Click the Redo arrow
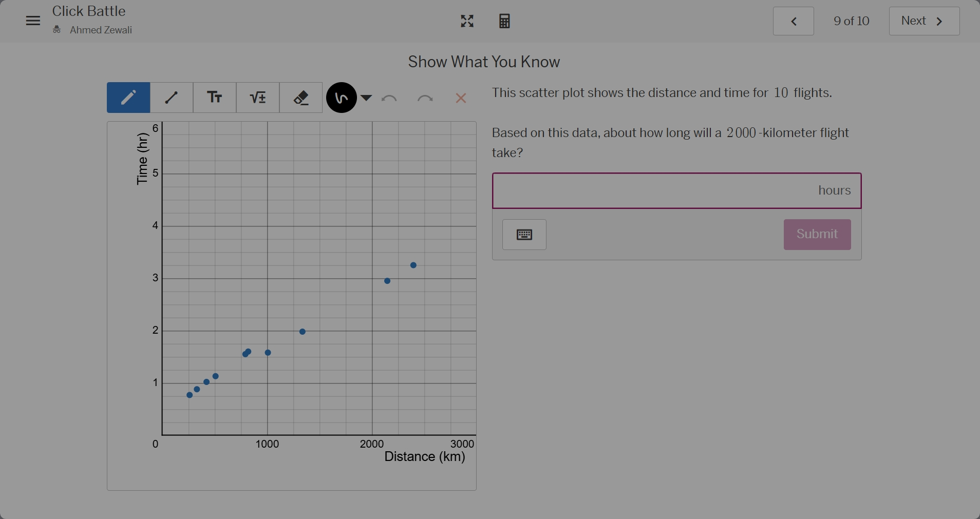The height and width of the screenshot is (519, 980). tap(425, 98)
